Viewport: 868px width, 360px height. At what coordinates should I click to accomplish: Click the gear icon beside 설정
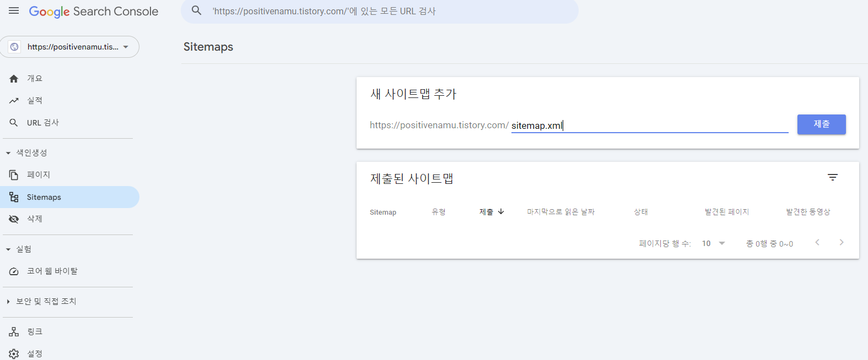pyautogui.click(x=14, y=354)
